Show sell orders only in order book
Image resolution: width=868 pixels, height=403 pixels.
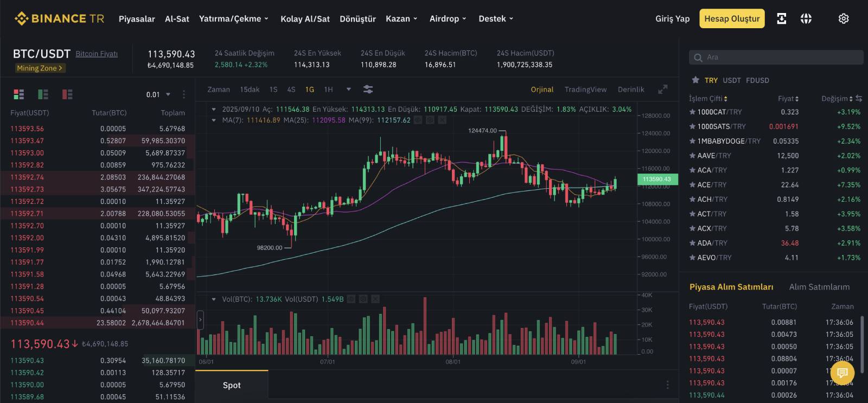tap(67, 94)
